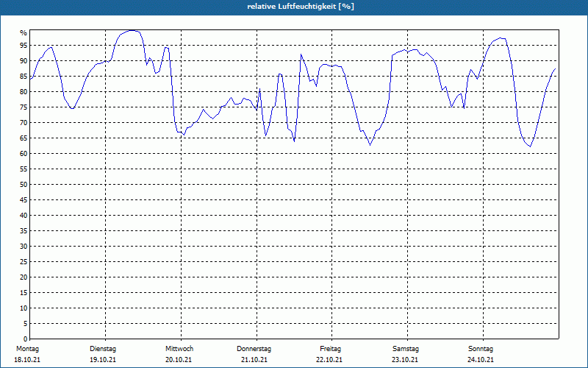Click the y-axis value 95
Screen dimensions: 588x368
24,46
